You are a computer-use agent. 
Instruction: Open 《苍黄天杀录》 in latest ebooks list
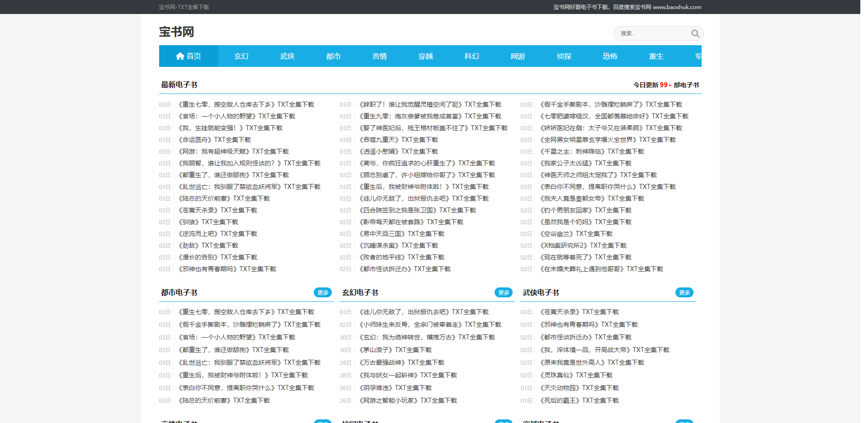click(217, 210)
